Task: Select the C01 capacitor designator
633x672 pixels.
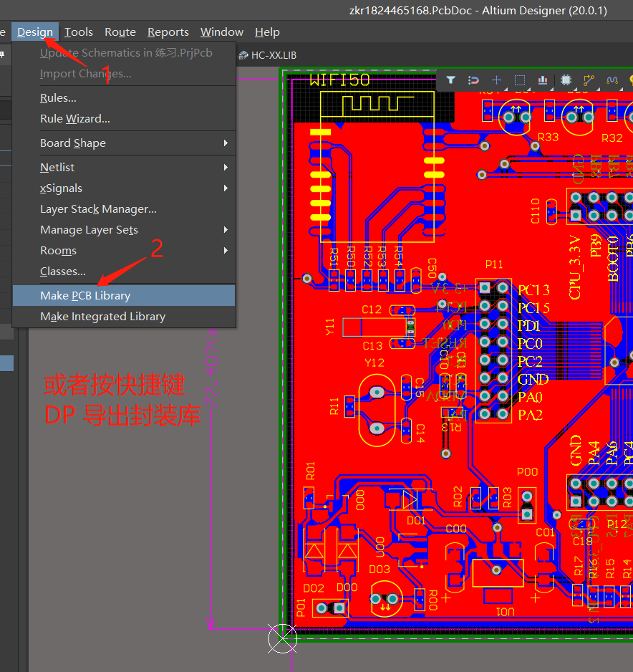Action: (545, 532)
